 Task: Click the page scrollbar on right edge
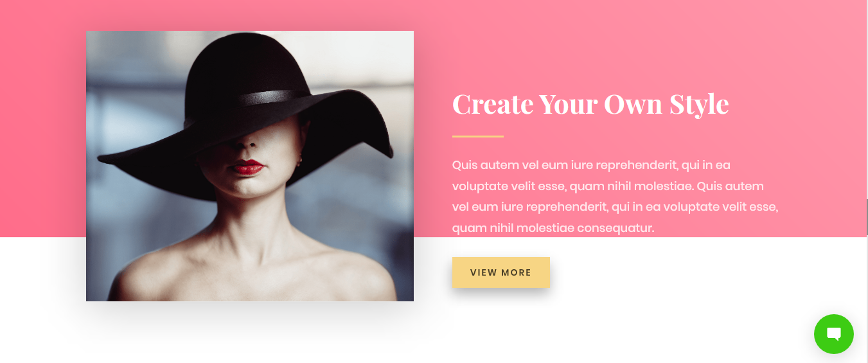tap(867, 217)
